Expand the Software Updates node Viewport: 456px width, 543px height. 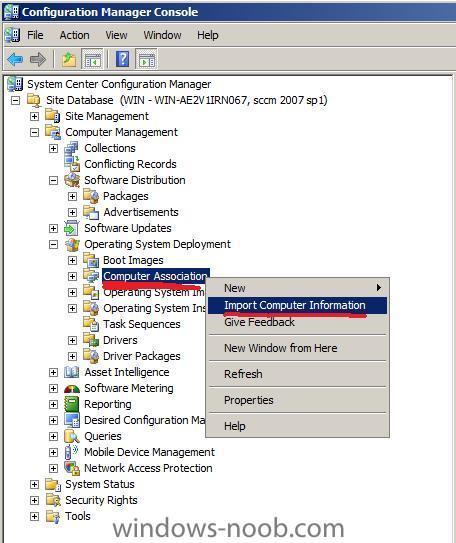(x=53, y=228)
